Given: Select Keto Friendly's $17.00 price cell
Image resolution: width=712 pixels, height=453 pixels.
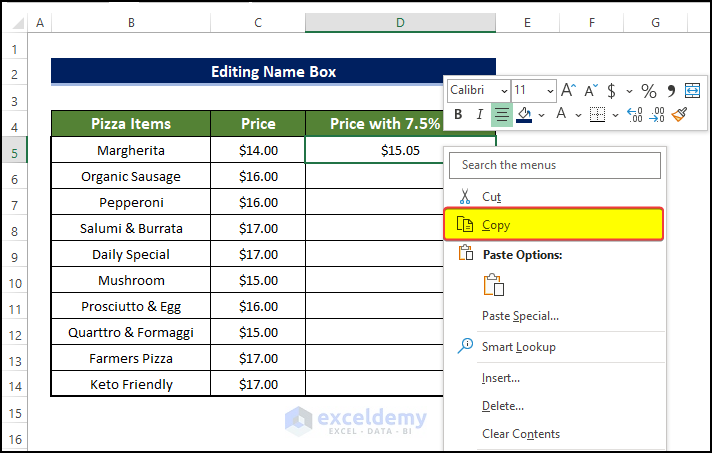Looking at the screenshot, I should click(258, 384).
